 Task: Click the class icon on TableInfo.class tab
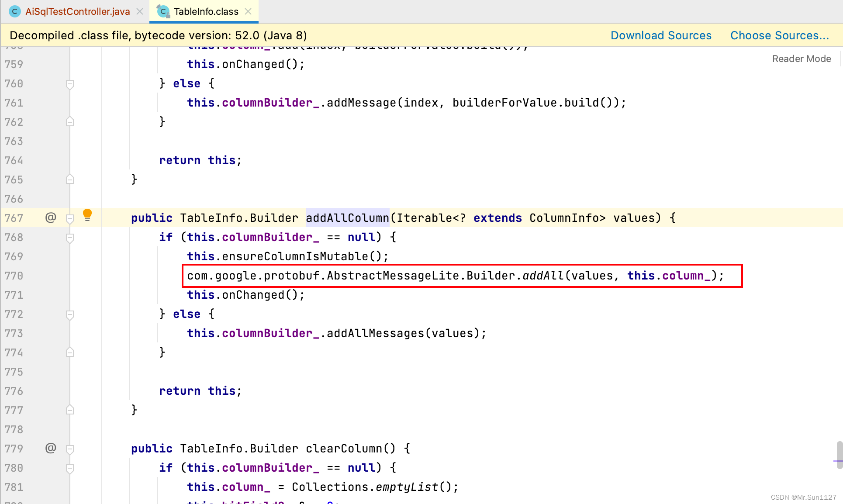pos(163,11)
